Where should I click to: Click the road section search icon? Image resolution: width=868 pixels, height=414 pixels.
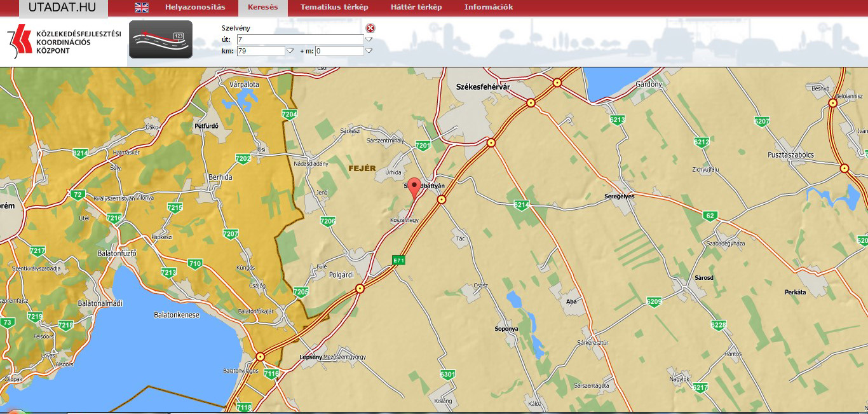(x=160, y=39)
